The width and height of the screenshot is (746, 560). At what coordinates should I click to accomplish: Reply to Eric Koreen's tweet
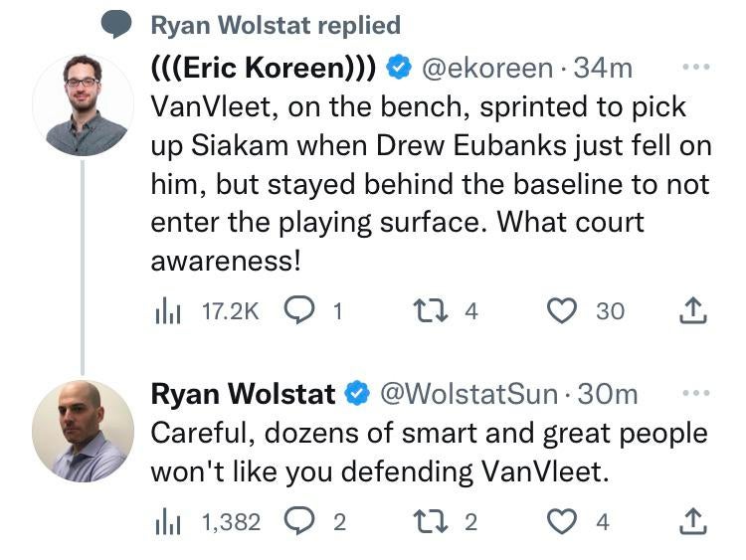coord(300,311)
